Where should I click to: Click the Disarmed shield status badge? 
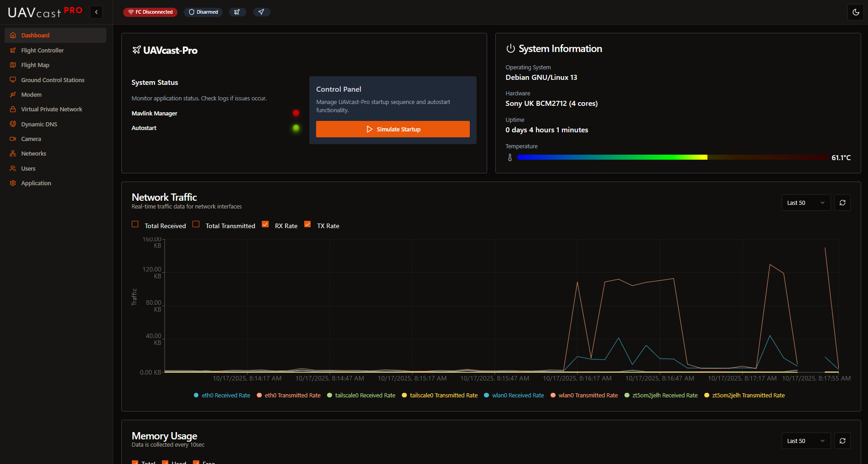click(x=203, y=12)
